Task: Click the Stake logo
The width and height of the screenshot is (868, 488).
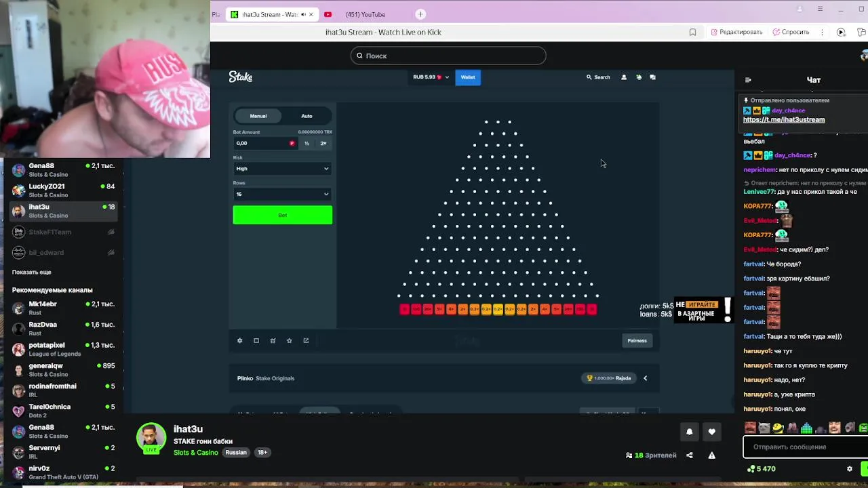Action: [241, 77]
